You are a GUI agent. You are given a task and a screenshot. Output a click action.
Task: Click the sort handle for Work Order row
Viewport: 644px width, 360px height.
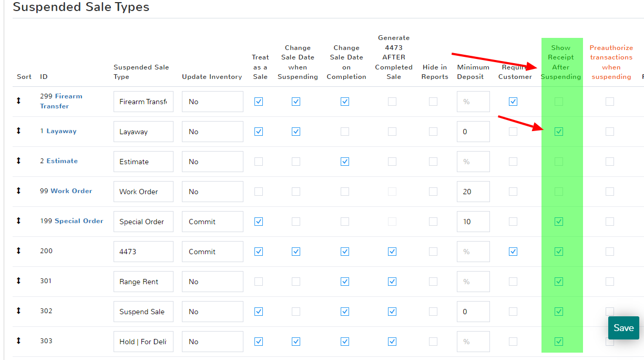click(x=19, y=191)
